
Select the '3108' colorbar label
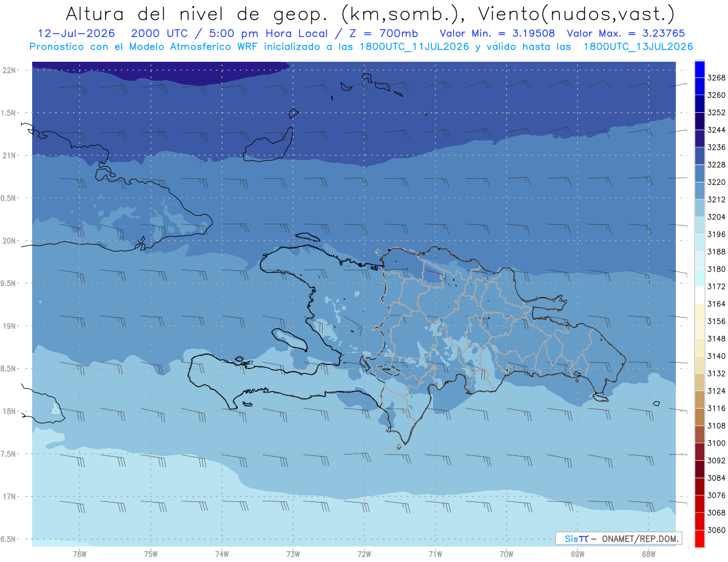(716, 426)
